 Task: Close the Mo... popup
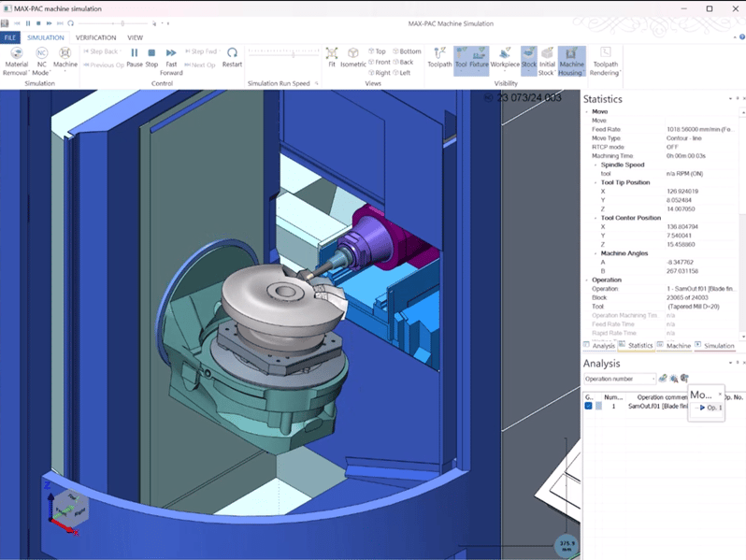point(720,394)
